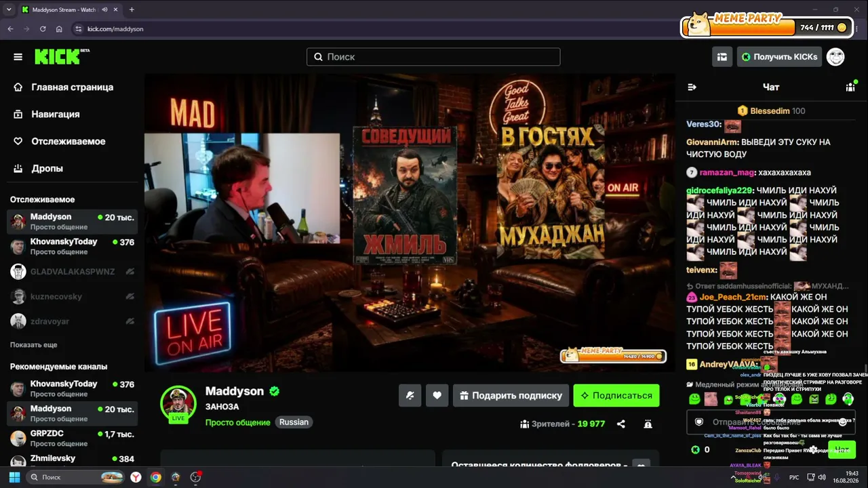The width and height of the screenshot is (868, 488).
Task: Click the address bar URL kick.com/maddyson
Action: pos(115,29)
